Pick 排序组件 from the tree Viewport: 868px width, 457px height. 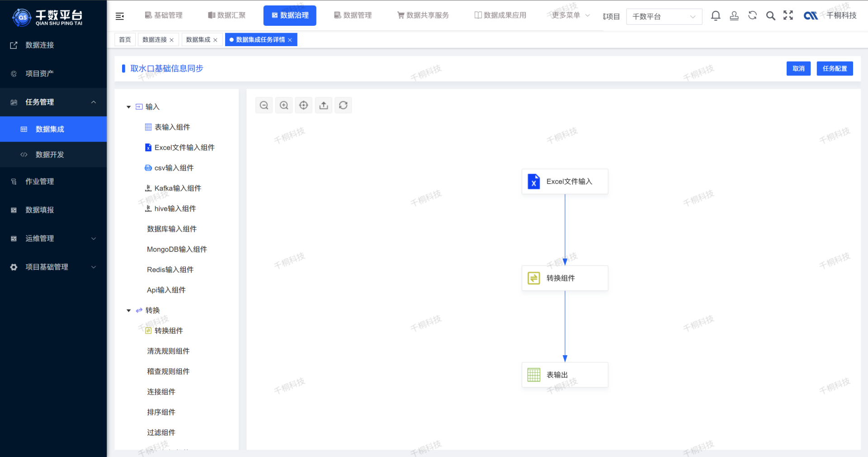[161, 412]
